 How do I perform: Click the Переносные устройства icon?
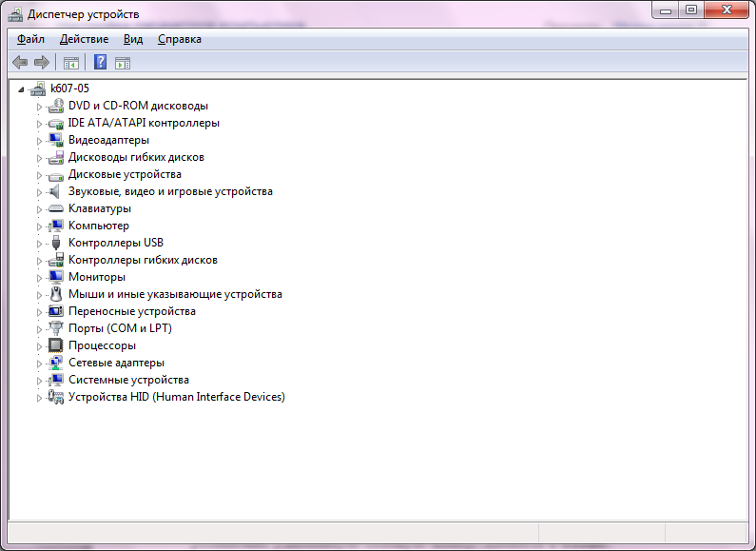[56, 311]
